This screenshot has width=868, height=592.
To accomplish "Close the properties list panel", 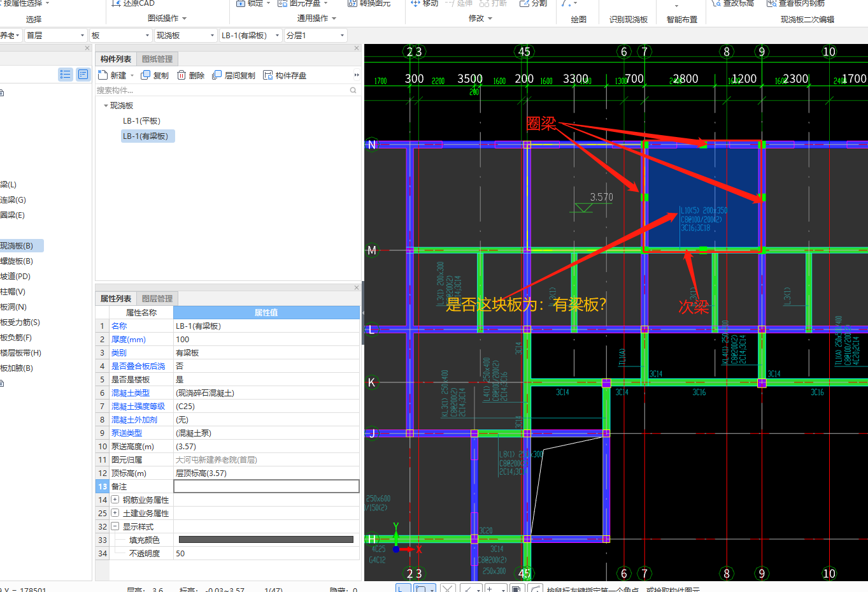I will (357, 287).
